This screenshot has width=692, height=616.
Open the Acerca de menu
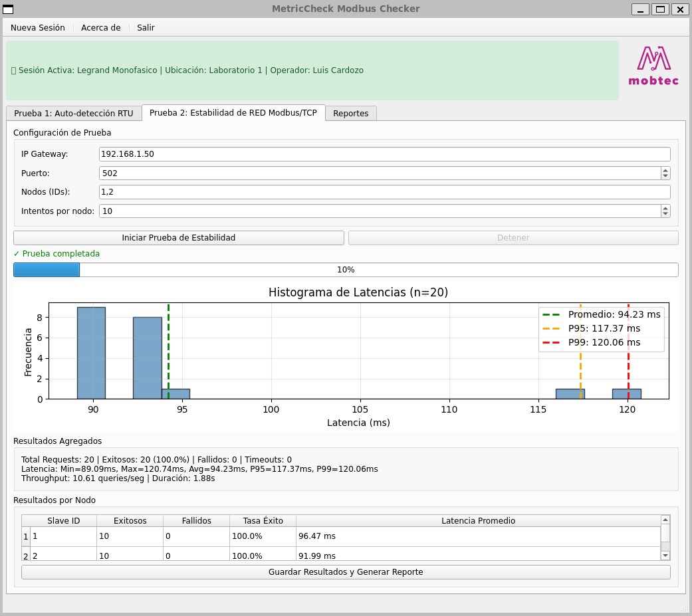pyautogui.click(x=100, y=28)
